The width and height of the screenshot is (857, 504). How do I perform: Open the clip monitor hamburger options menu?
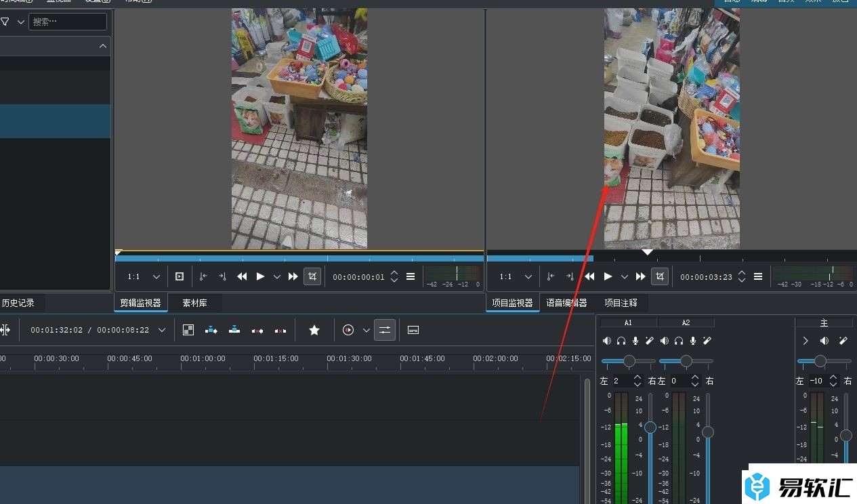[x=411, y=276]
